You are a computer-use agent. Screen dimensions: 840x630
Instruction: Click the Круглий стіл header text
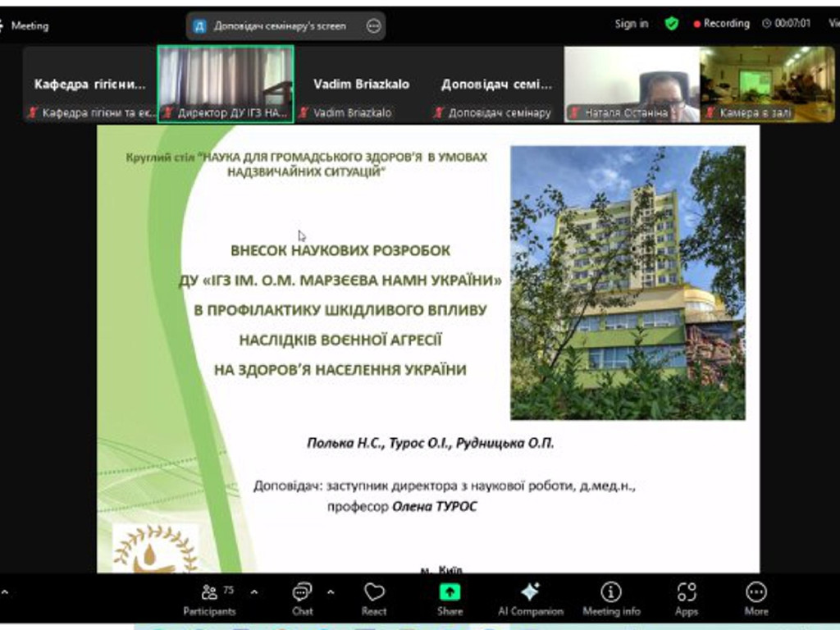click(307, 164)
